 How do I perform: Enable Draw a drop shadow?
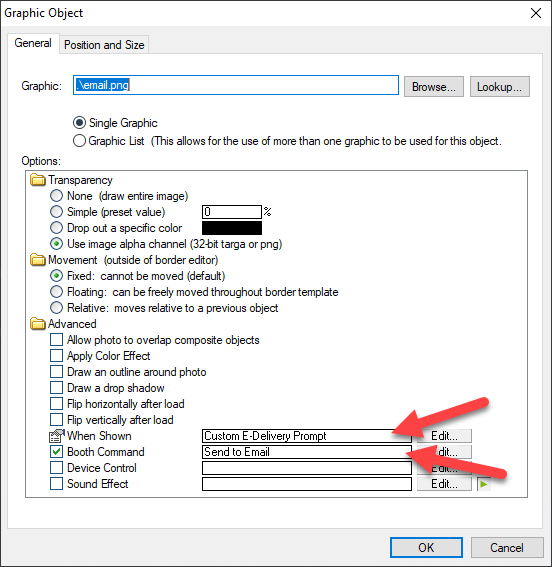coord(56,388)
